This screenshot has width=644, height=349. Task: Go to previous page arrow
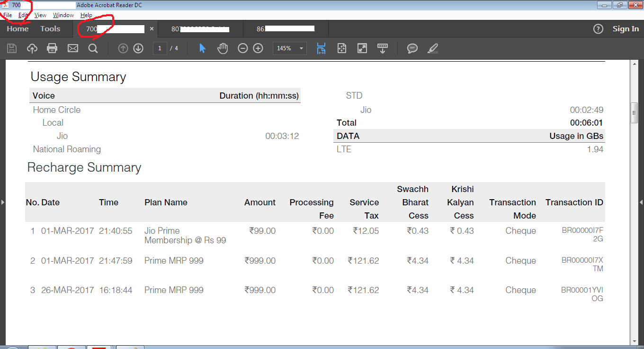(x=123, y=48)
